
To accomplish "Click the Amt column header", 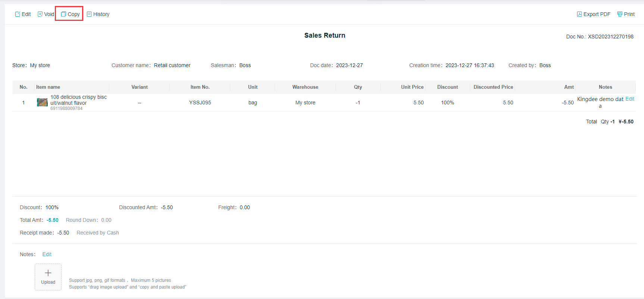I will click(x=569, y=87).
